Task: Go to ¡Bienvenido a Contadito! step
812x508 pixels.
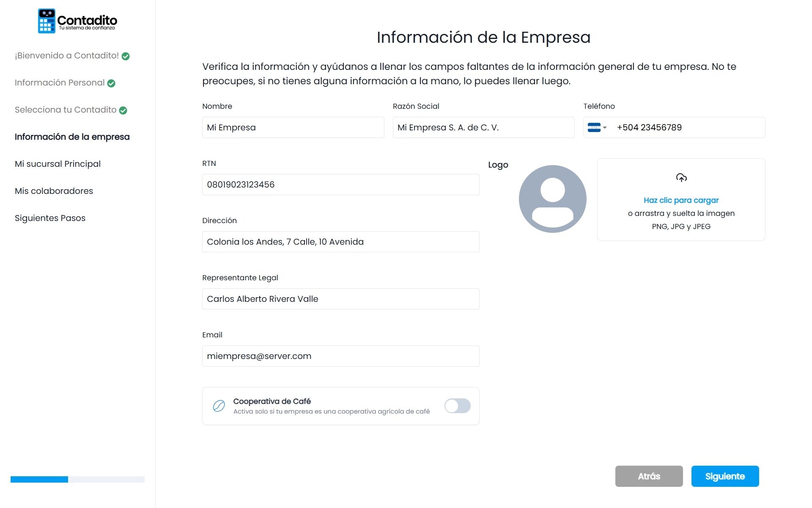Action: [x=67, y=55]
